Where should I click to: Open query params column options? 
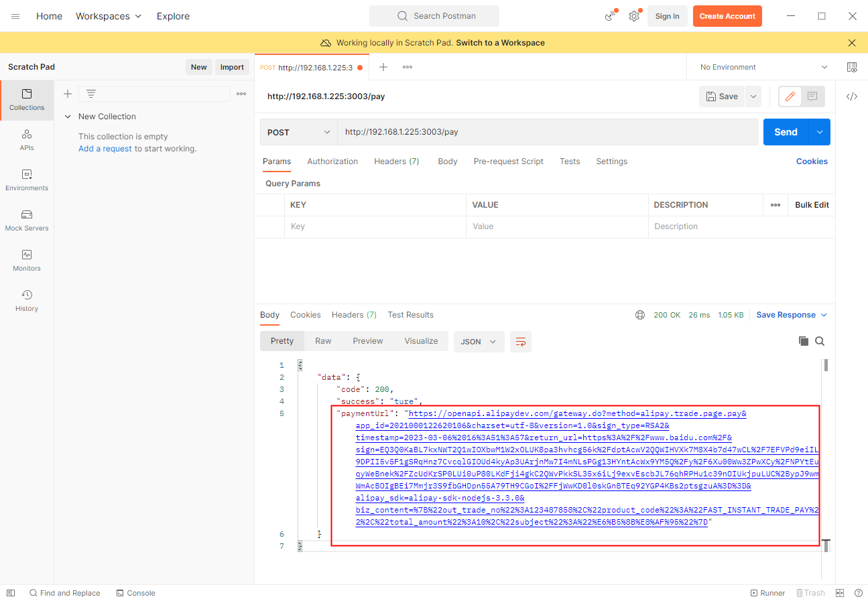tap(776, 205)
